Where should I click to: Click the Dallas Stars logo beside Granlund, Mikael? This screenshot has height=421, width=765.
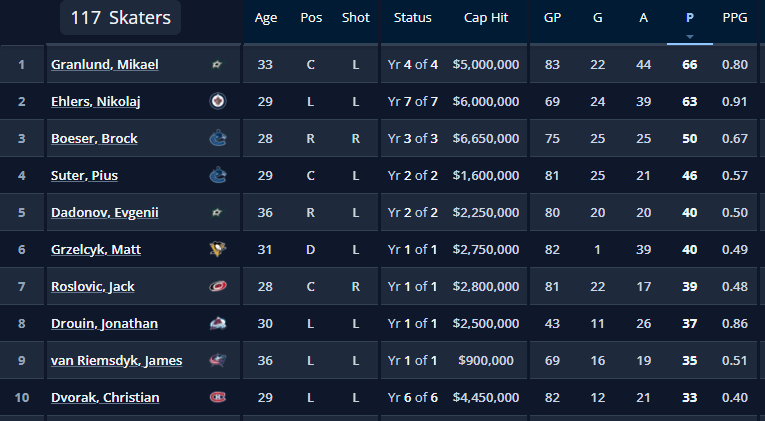tap(217, 65)
